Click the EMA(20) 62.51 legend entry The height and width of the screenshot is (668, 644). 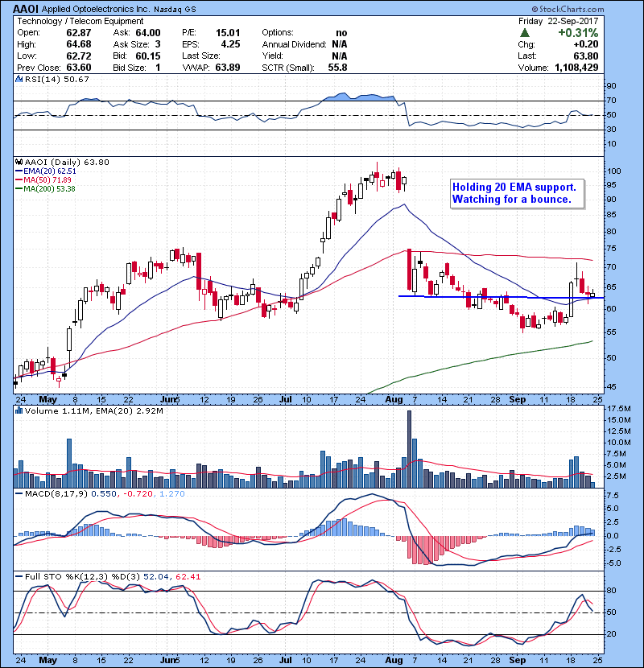[46, 171]
